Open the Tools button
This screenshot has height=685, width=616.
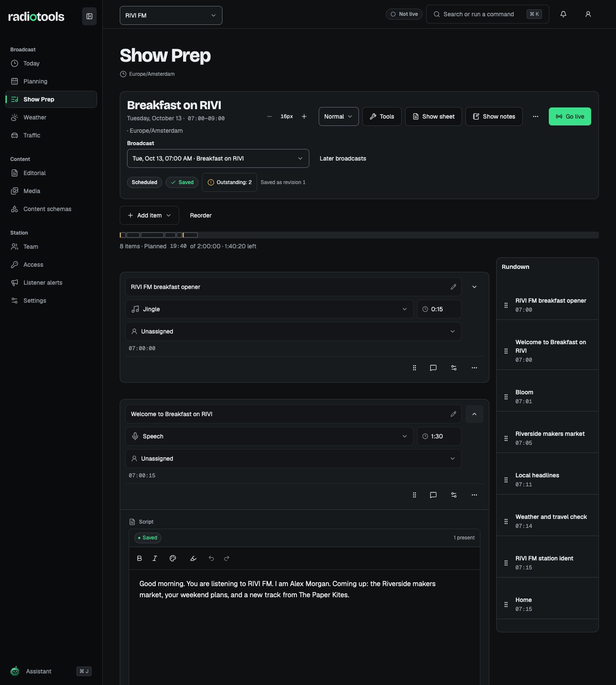[382, 116]
